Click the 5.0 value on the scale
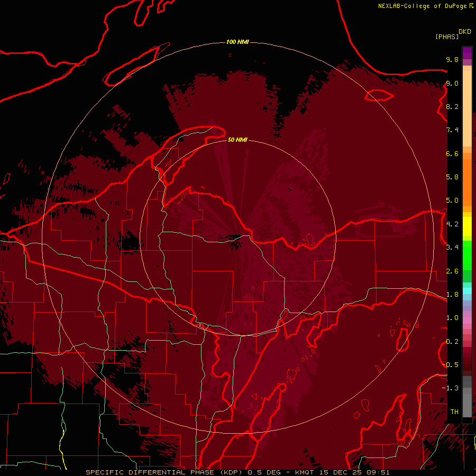Image resolution: width=476 pixels, height=476 pixels. coord(452,200)
